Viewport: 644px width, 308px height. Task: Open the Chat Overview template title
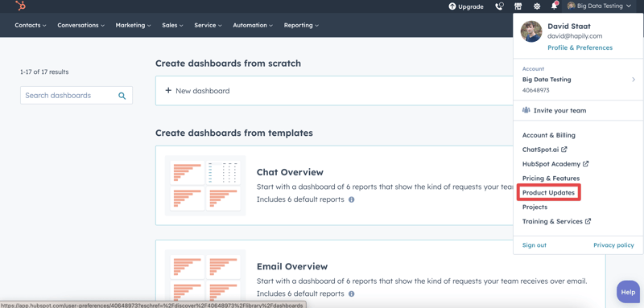point(290,172)
